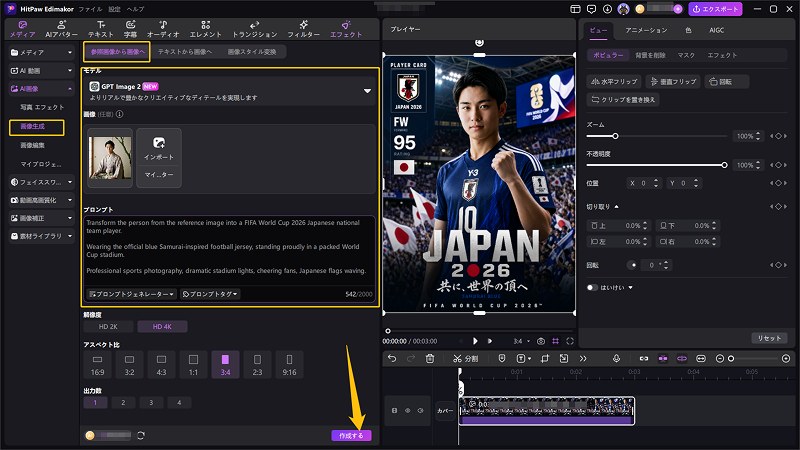The width and height of the screenshot is (800, 450).
Task: Click the クリップを置き換え button
Action: pyautogui.click(x=623, y=99)
